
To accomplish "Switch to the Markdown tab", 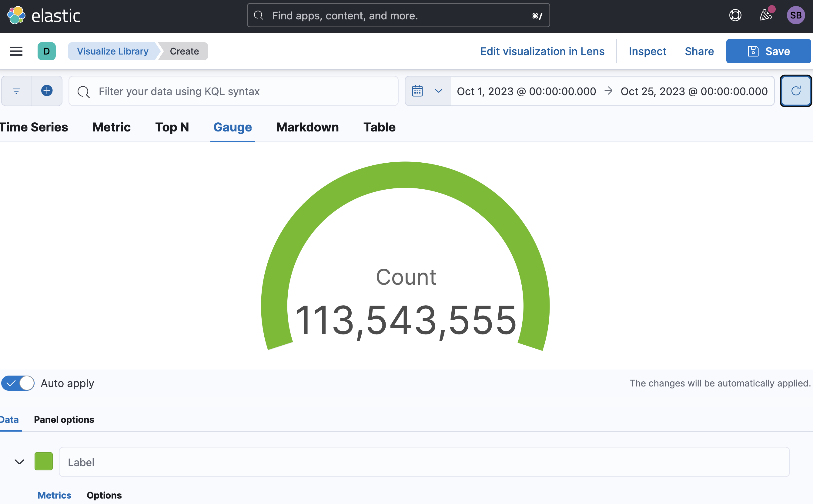I will point(307,127).
